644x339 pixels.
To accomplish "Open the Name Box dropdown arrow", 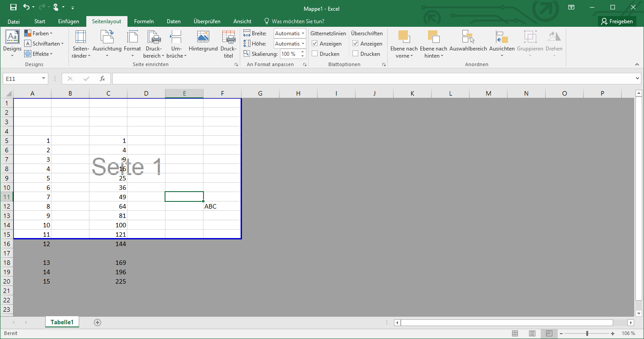I will click(43, 79).
